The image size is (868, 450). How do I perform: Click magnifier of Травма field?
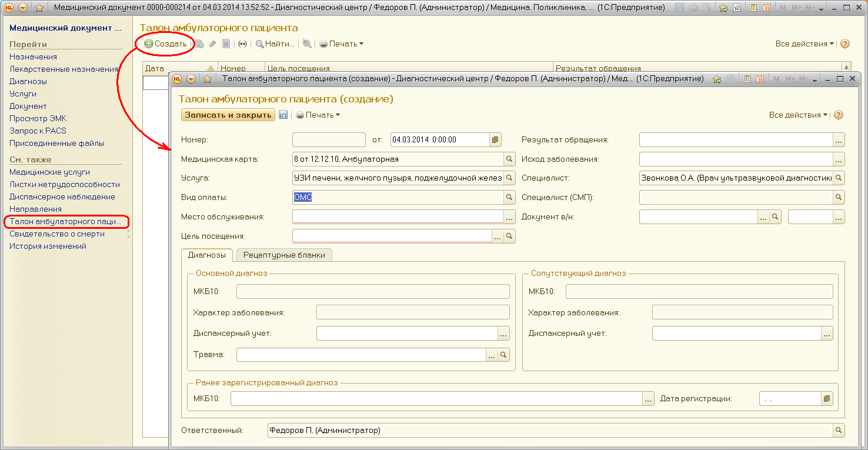[x=503, y=355]
